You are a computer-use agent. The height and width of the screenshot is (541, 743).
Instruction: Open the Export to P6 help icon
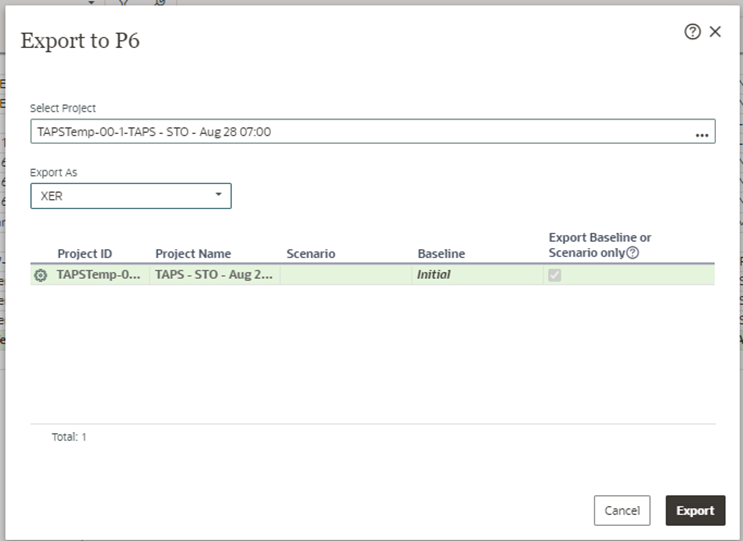click(692, 32)
